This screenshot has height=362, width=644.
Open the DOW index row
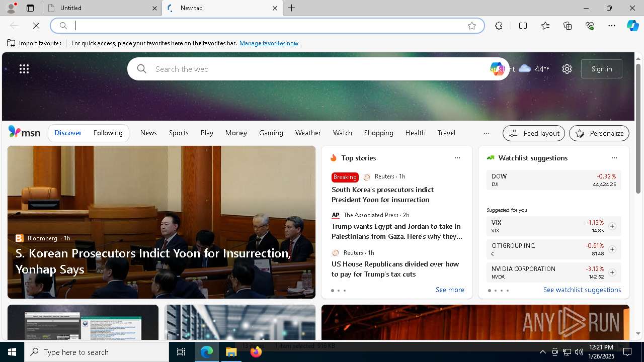pos(553,180)
